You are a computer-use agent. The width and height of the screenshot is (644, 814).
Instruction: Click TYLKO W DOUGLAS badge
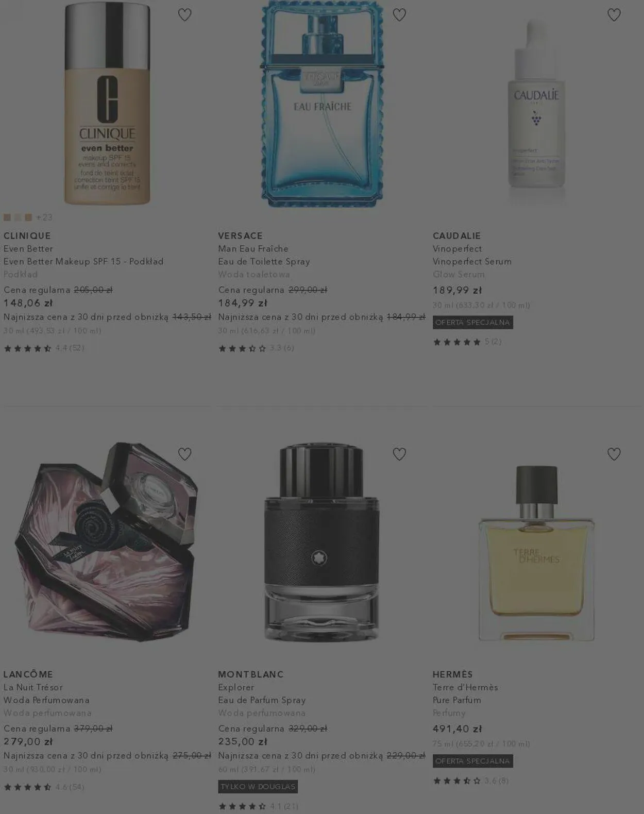tap(258, 787)
